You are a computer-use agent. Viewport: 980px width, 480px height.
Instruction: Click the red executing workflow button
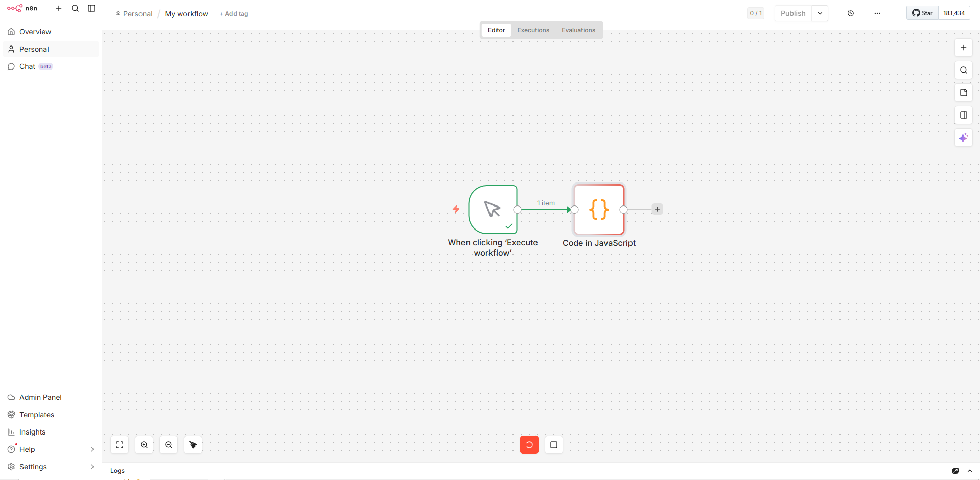(529, 445)
